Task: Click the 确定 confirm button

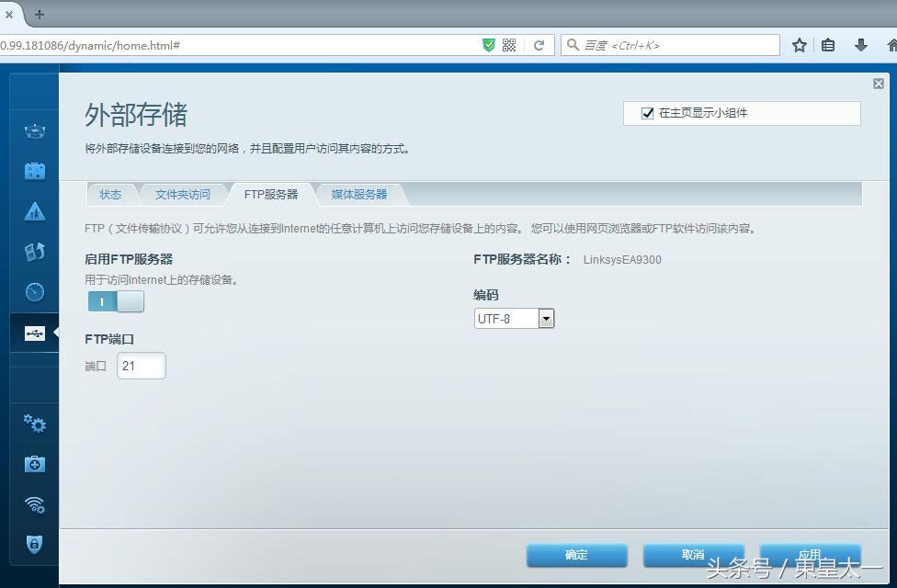Action: click(x=576, y=555)
